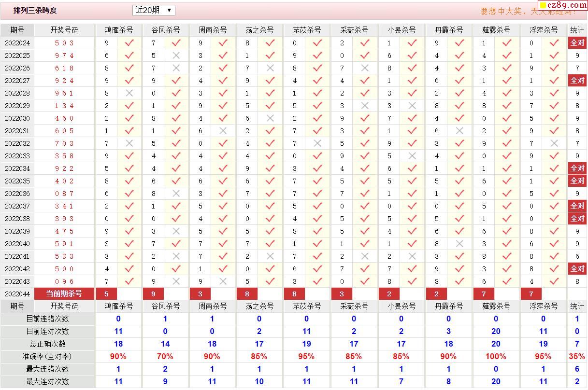This screenshot has width=588, height=390.
Task: Click the red check for 2022043 under 小旻杀号
Action: (412, 281)
